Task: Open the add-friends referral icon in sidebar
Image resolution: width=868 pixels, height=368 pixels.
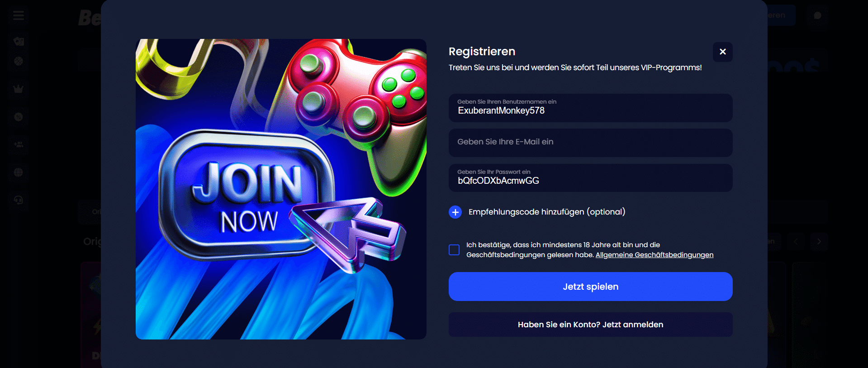Action: pos(19,144)
